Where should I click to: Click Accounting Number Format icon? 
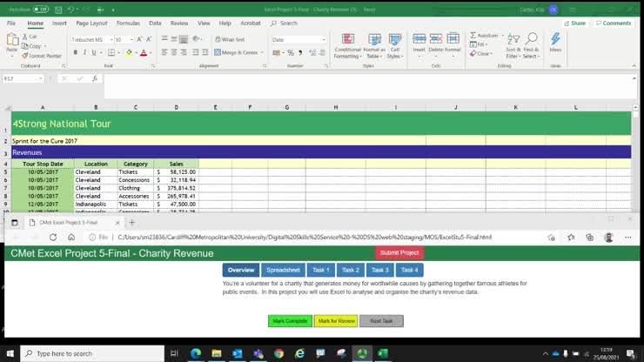[277, 52]
